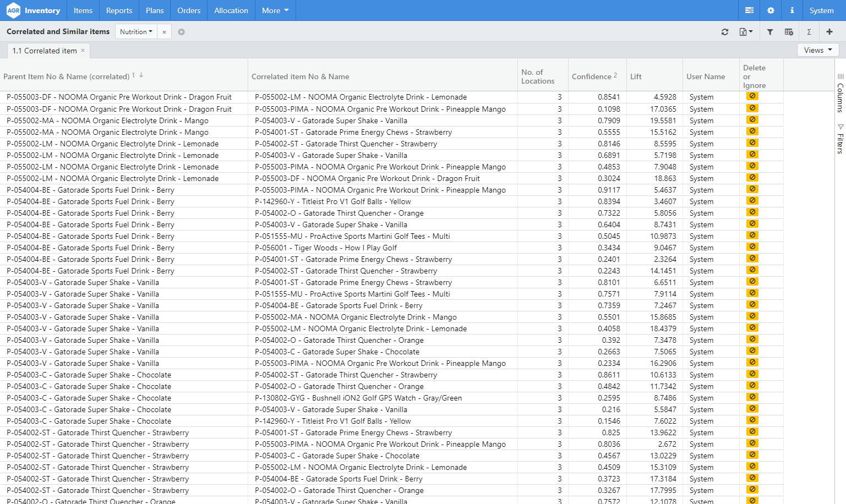
Task: Open the Reports menu
Action: (x=119, y=10)
